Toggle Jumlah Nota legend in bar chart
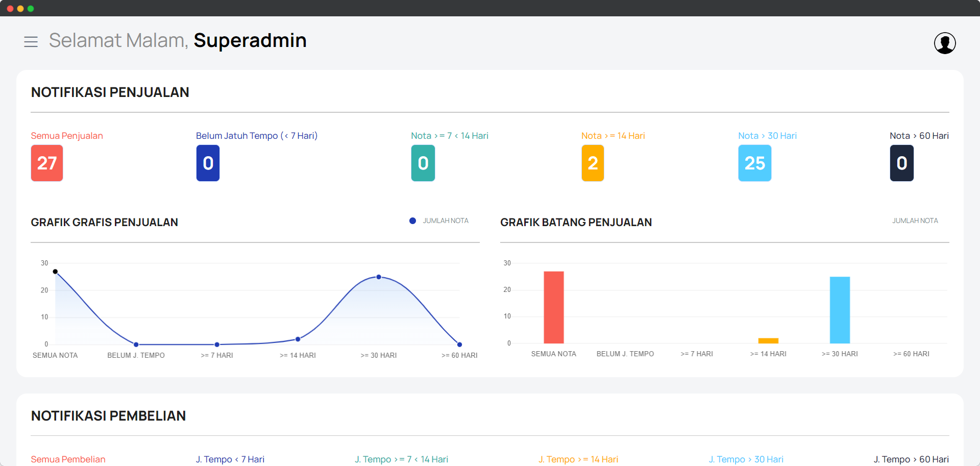Viewport: 980px width, 466px height. pos(915,221)
